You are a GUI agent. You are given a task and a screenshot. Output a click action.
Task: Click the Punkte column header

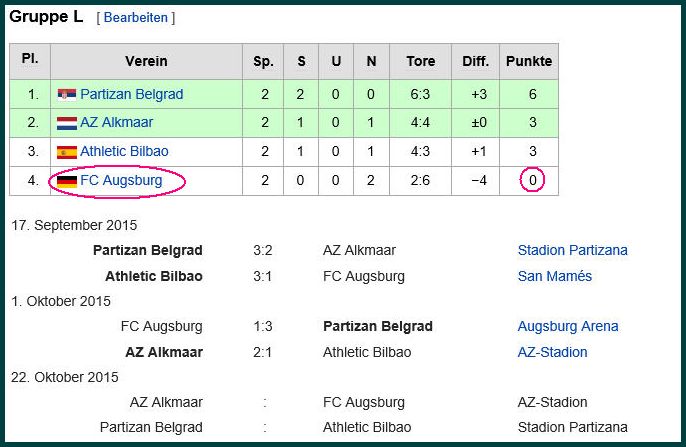[x=529, y=61]
